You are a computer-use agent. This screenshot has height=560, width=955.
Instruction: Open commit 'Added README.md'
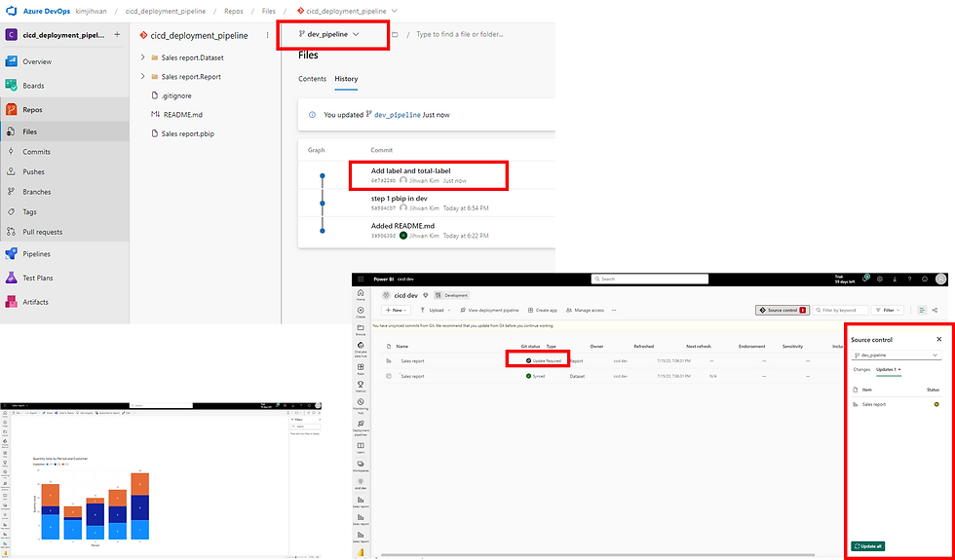[402, 226]
